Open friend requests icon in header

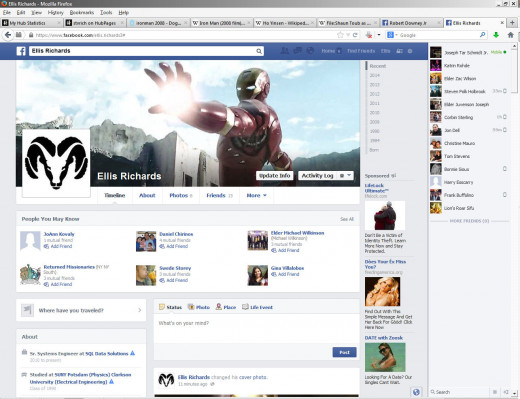pyautogui.click(x=285, y=51)
